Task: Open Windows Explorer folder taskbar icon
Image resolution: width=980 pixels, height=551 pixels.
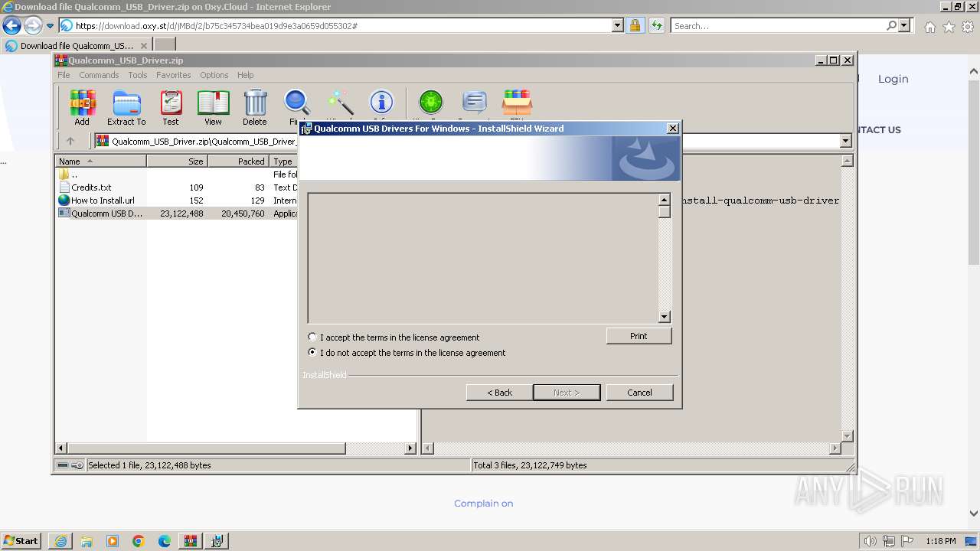Action: (87, 541)
